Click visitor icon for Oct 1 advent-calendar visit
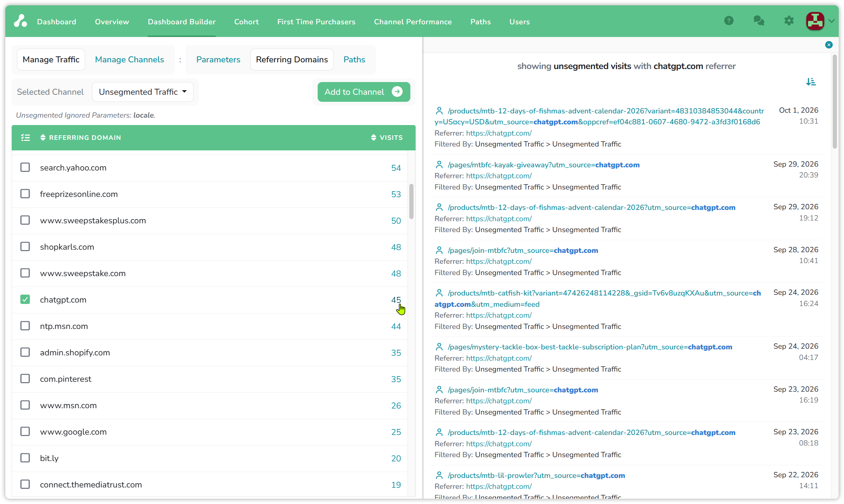 pos(439,111)
